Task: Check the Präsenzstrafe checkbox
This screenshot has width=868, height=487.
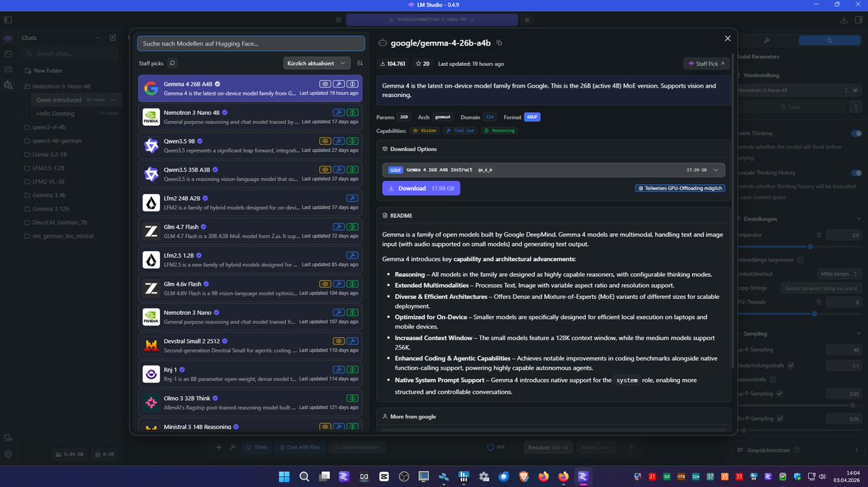Action: point(774,379)
